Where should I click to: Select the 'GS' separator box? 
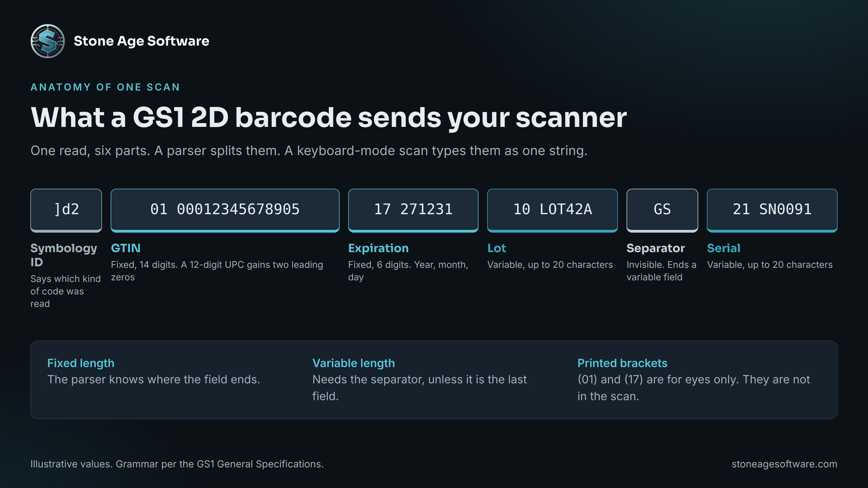click(x=662, y=210)
